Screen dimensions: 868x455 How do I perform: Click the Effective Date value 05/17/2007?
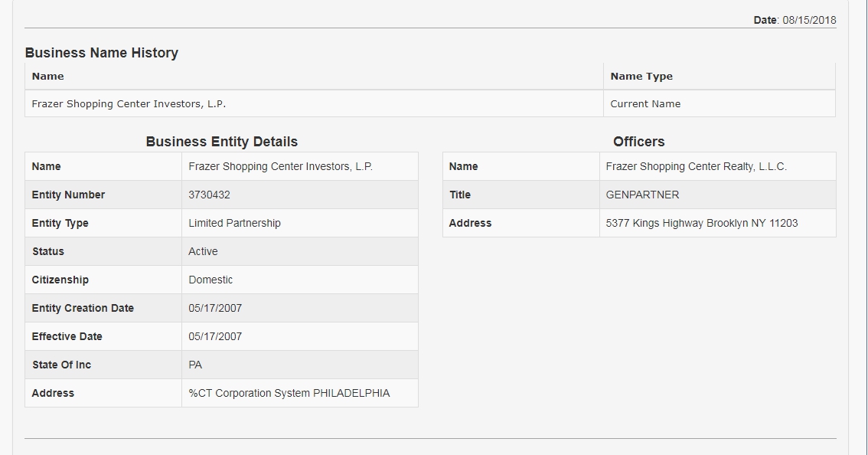click(x=215, y=336)
